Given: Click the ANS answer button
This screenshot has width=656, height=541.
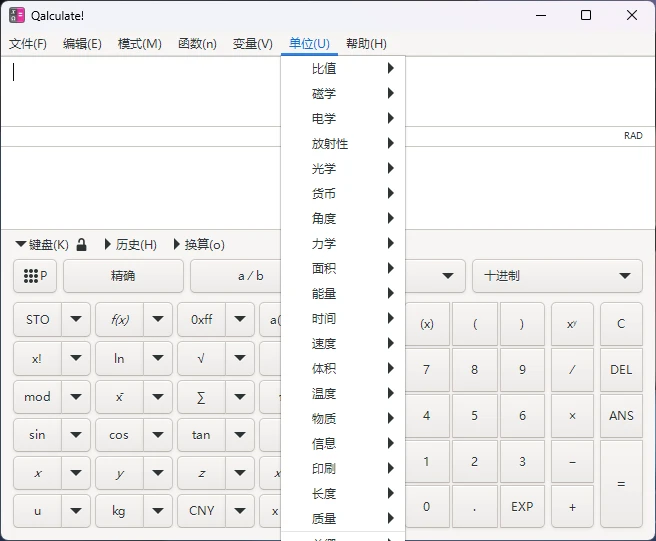Looking at the screenshot, I should [621, 415].
